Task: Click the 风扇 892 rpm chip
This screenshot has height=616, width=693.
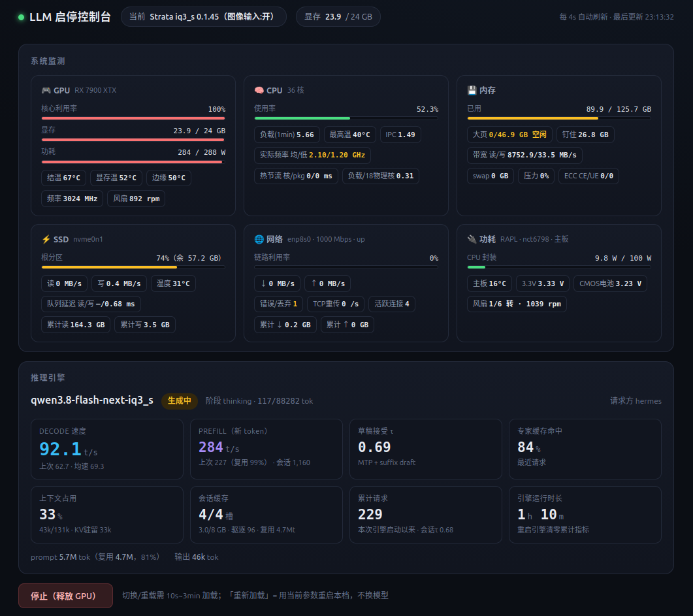Action: (136, 199)
